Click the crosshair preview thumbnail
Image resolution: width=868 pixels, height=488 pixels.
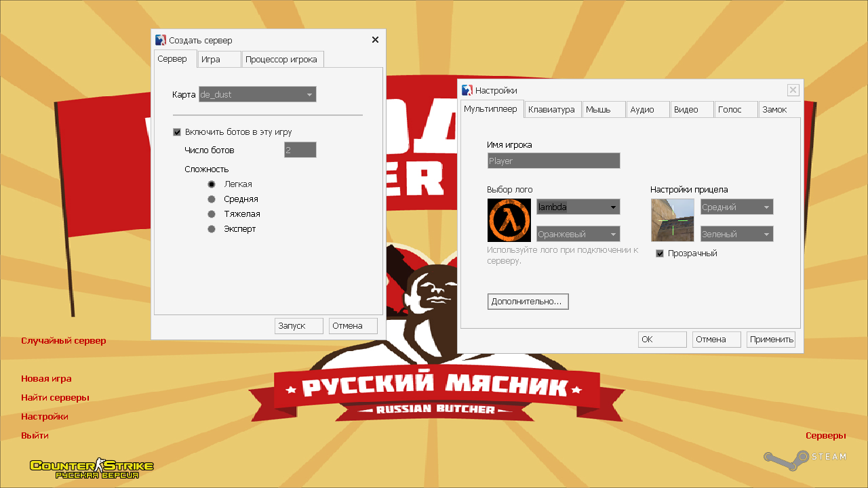click(672, 220)
